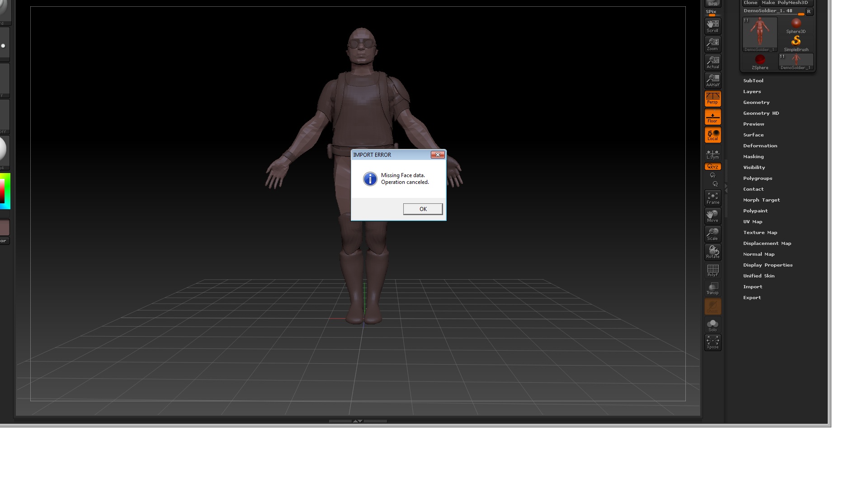Click the Scale view icon
Image resolution: width=868 pixels, height=488 pixels.
pos(712,234)
